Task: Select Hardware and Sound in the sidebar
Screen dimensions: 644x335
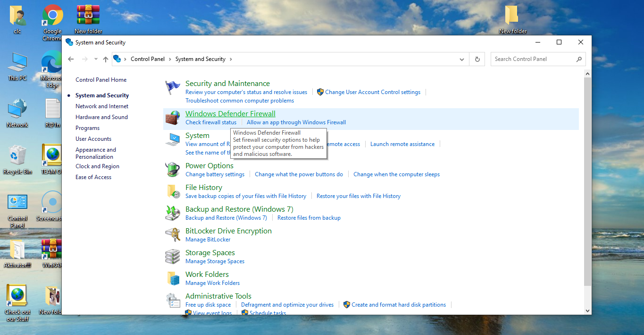Action: pyautogui.click(x=101, y=117)
